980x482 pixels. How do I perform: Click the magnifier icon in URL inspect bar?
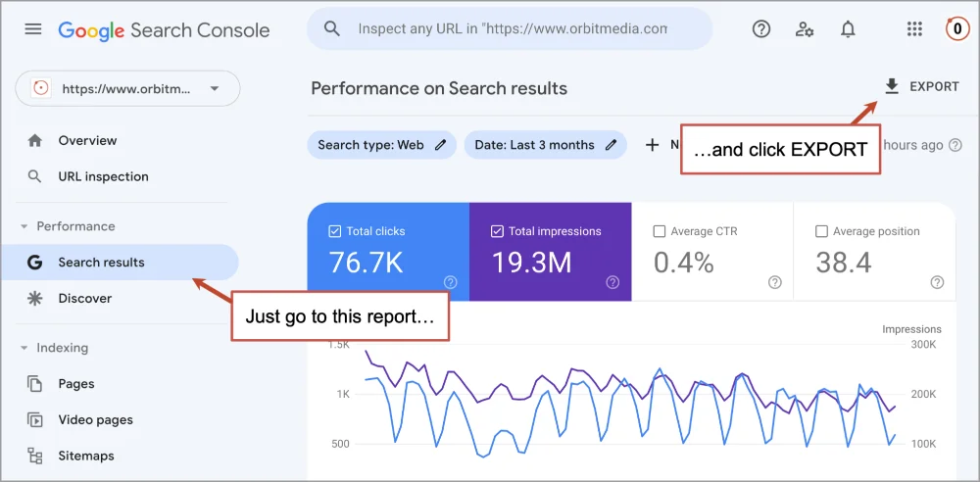[x=332, y=28]
